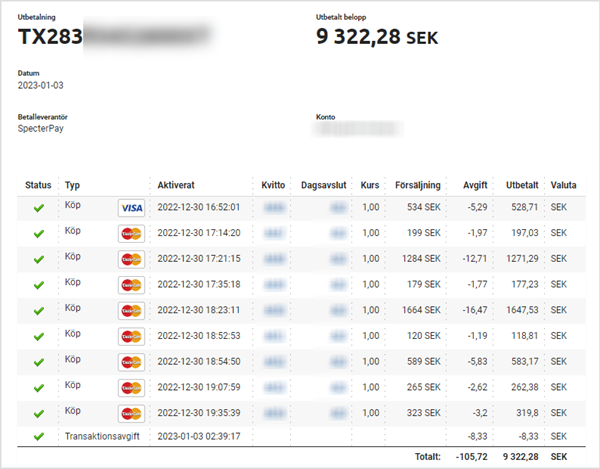Open the Dagsavslut link in the 1664 SEK row
Screen dimensions: 600x469
click(x=337, y=310)
